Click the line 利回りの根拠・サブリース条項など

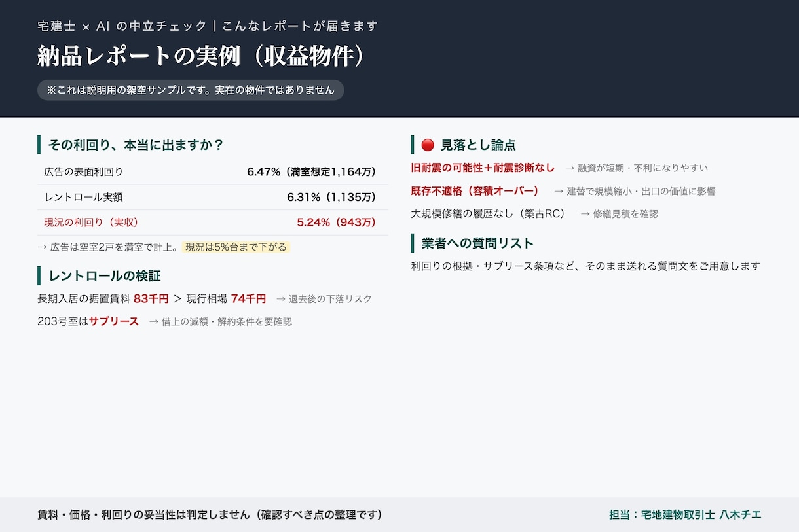point(585,266)
